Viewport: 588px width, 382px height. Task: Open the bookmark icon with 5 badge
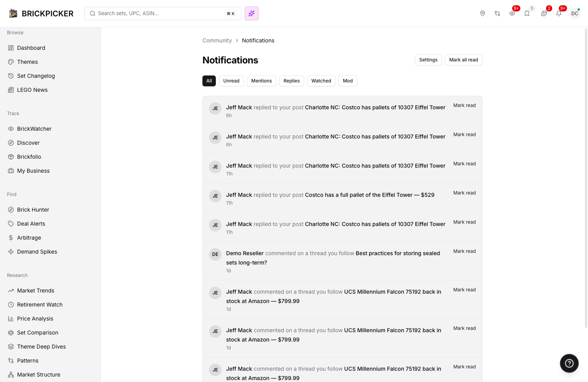click(527, 14)
